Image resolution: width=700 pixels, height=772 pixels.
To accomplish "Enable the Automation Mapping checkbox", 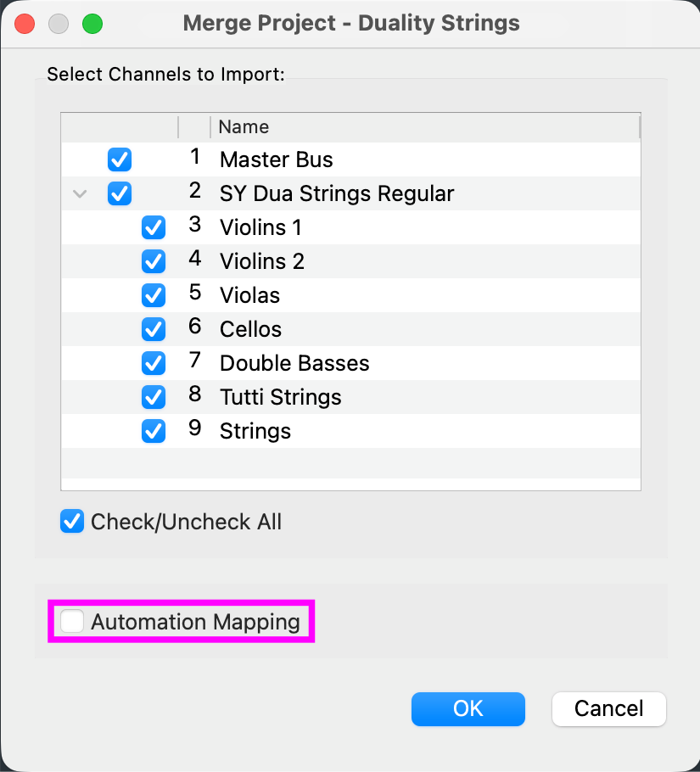I will 72,622.
